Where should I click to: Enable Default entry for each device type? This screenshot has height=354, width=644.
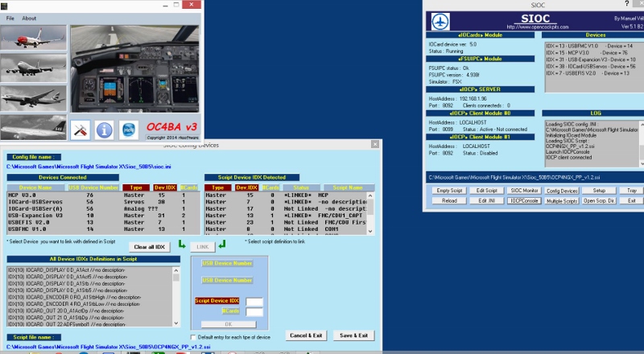(193, 337)
